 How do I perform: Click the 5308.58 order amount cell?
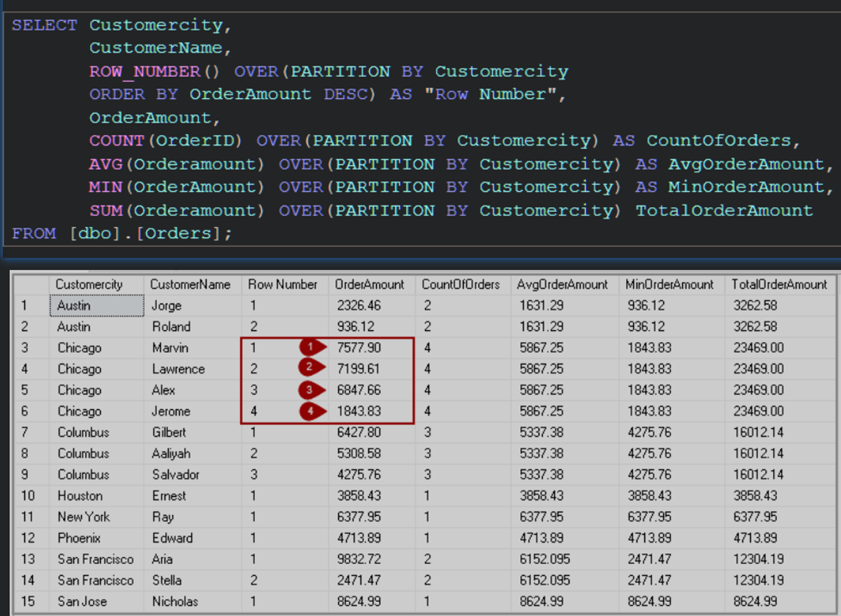pyautogui.click(x=372, y=453)
